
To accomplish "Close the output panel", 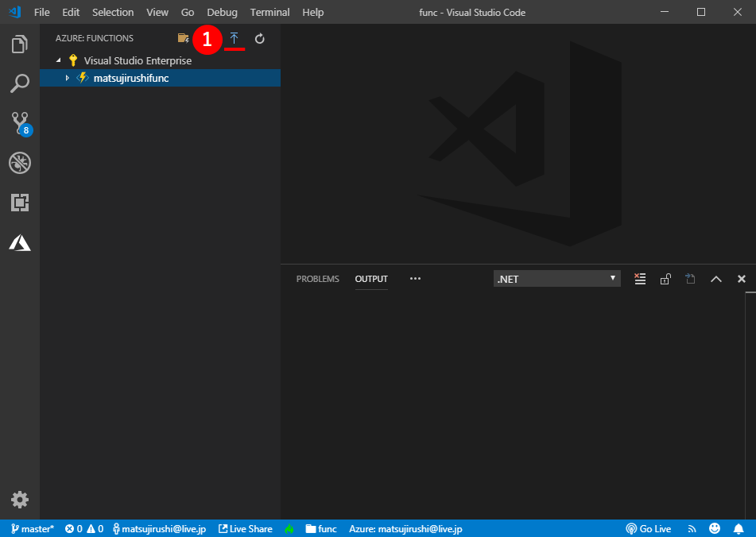I will (742, 279).
